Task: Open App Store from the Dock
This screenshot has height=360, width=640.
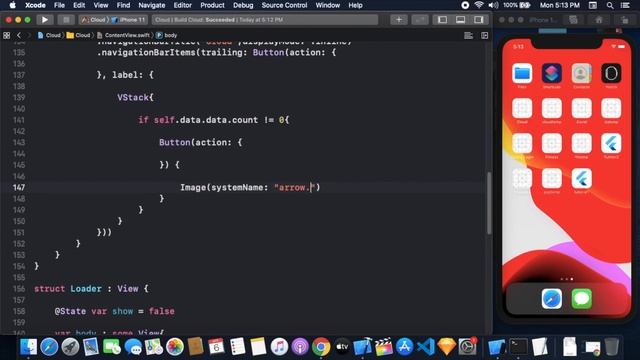Action: (404, 347)
